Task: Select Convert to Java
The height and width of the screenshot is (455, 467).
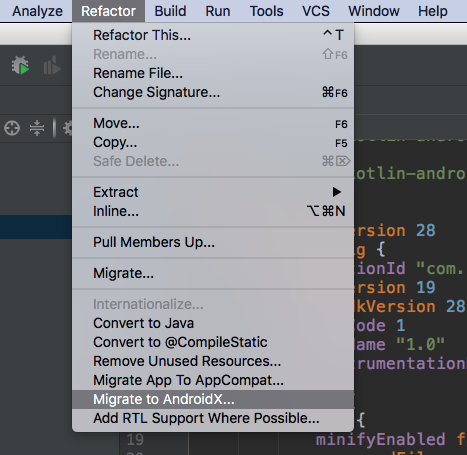Action: (x=213, y=323)
